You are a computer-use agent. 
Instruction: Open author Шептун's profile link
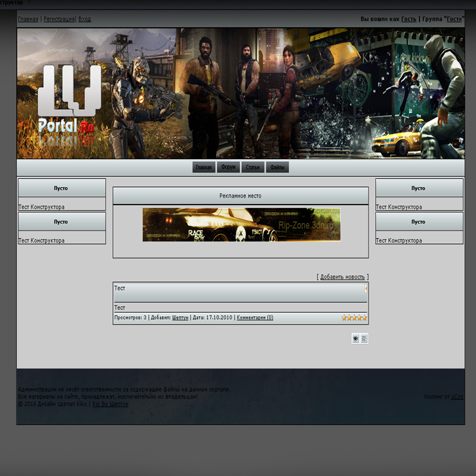[x=180, y=318]
